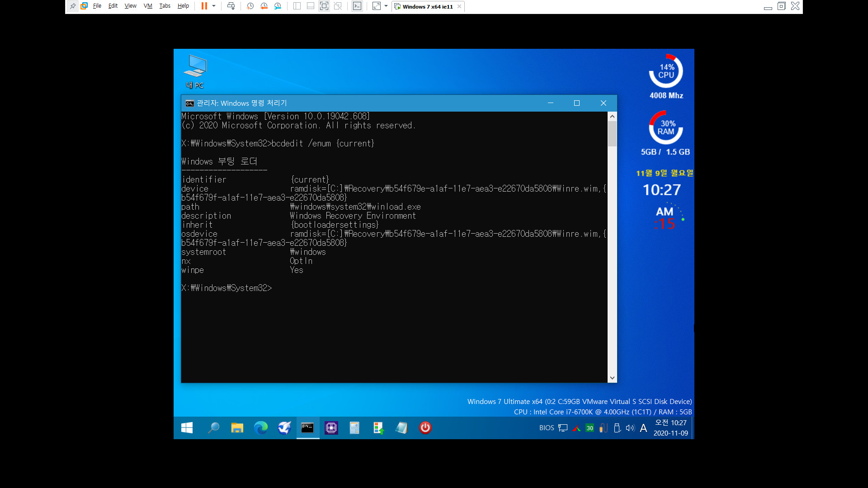Open the taskbar search magnifier
The height and width of the screenshot is (488, 868).
213,428
